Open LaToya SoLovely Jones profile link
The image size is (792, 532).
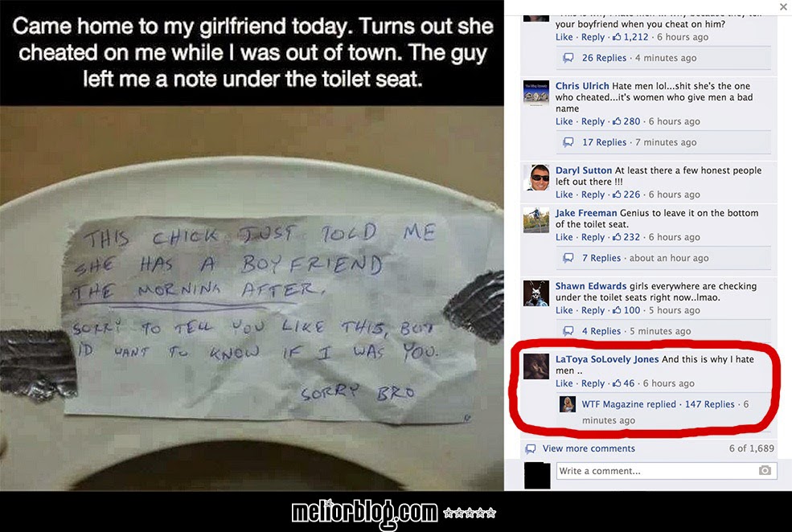click(x=606, y=359)
